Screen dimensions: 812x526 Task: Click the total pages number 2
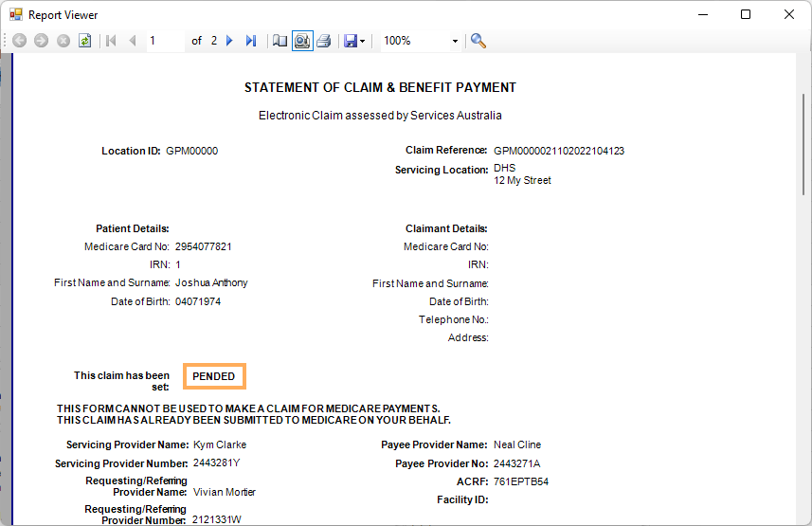214,41
